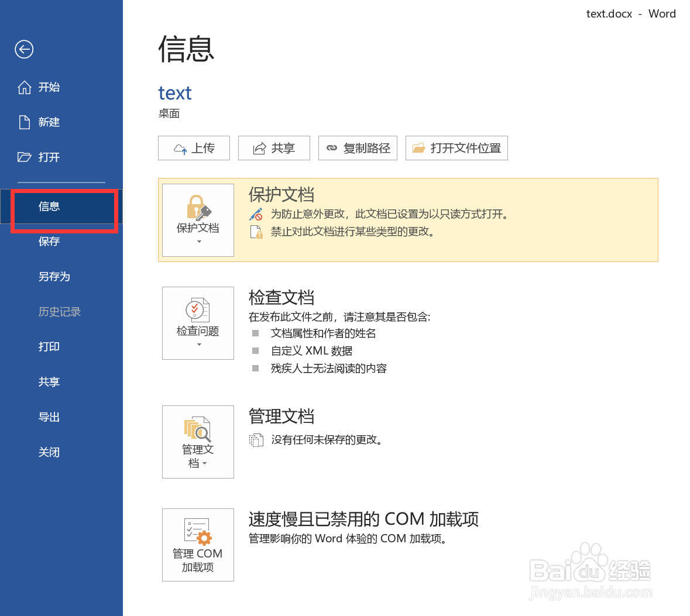Screen dimensions: 690x616
Task: Select the 开始 home icon
Action: click(24, 87)
